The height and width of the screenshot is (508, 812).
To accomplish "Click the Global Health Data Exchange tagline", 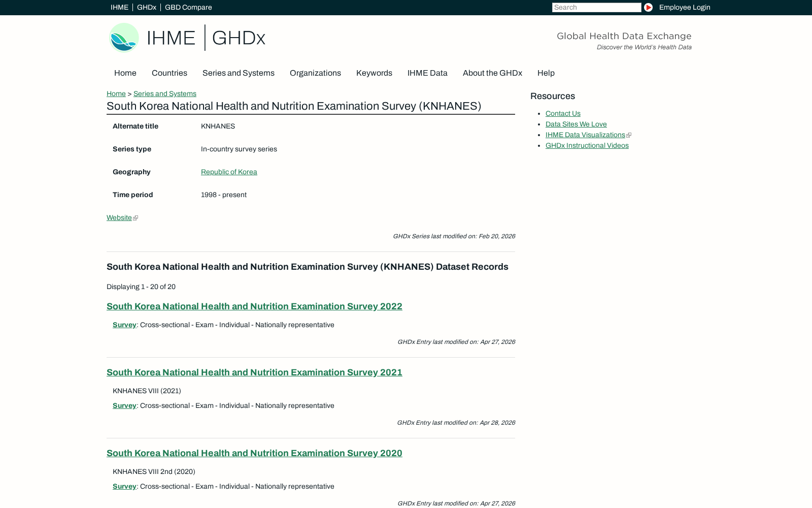I will pyautogui.click(x=624, y=36).
